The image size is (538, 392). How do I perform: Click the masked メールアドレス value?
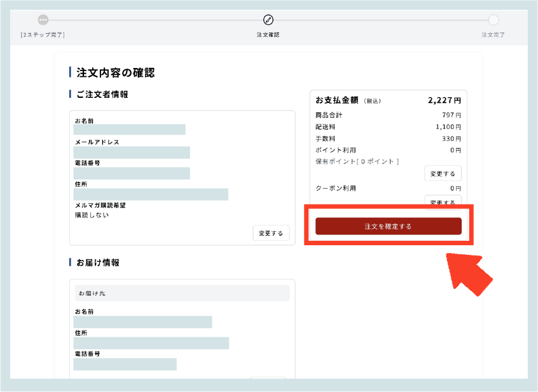click(132, 152)
